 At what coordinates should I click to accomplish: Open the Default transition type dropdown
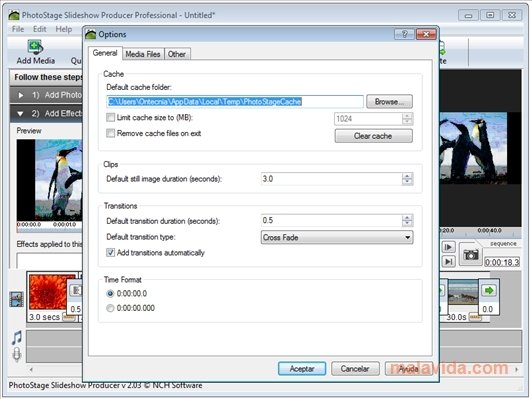(337, 238)
